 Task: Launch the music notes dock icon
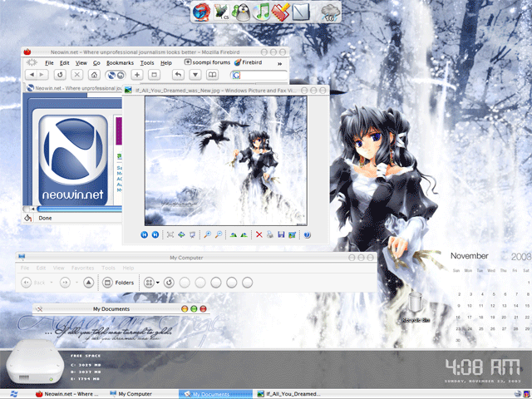262,12
